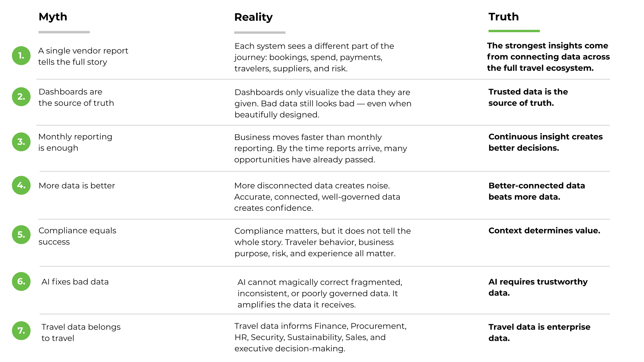Viewport: 644px width, 362px height.
Task: Click 'Compliance equals success' myth text
Action: 77,236
